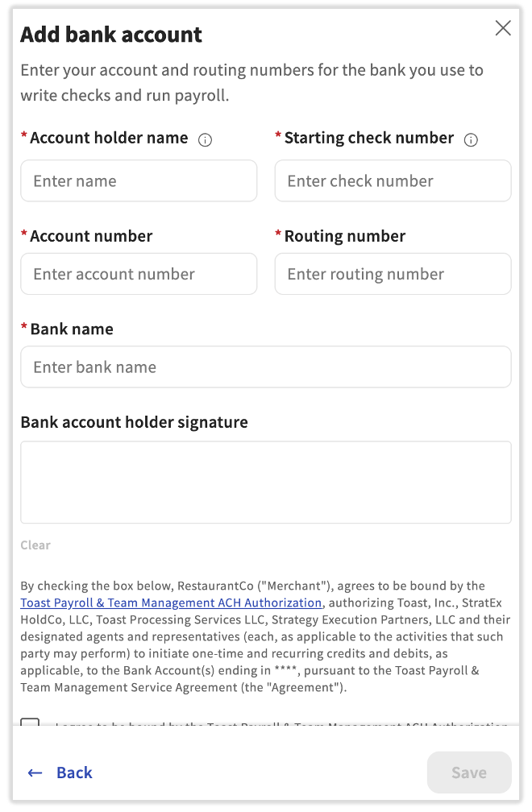The image size is (532, 812).
Task: Focus the Enter name input field
Action: [139, 181]
